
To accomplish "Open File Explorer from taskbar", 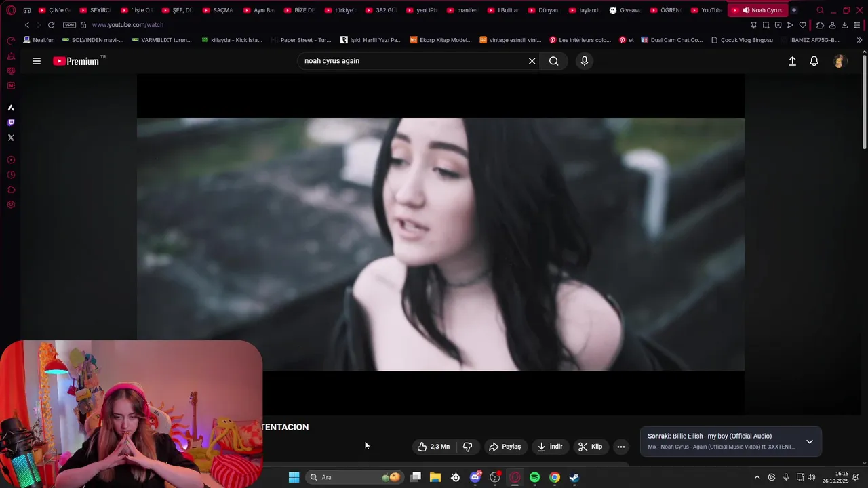I will point(435,477).
